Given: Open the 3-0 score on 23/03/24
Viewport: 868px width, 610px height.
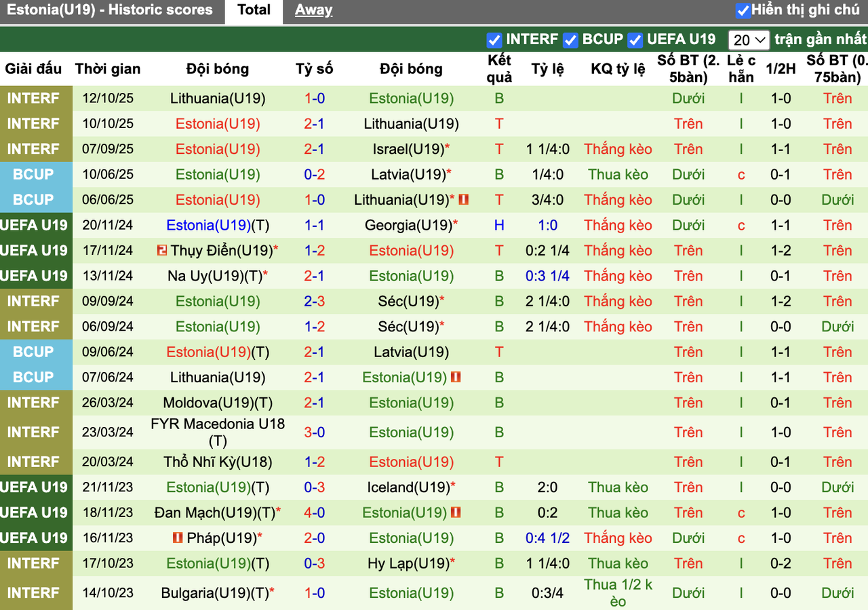Looking at the screenshot, I should [315, 432].
